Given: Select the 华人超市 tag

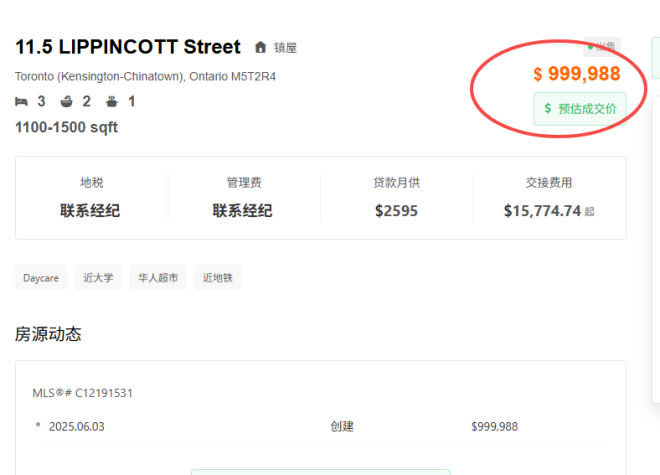Looking at the screenshot, I should tap(158, 277).
